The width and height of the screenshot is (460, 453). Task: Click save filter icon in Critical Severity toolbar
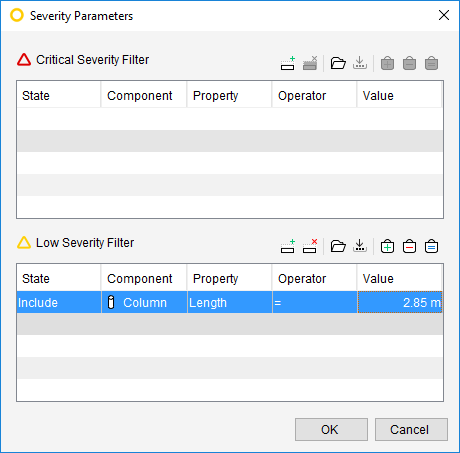360,63
